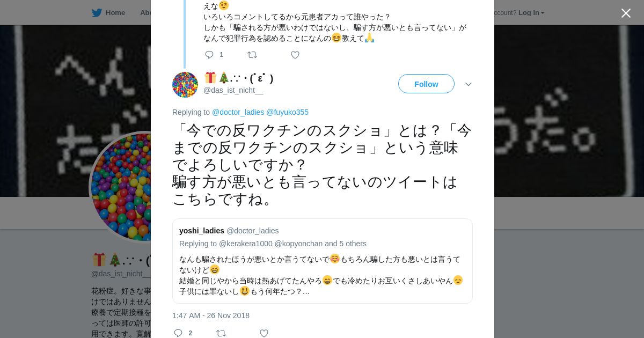Open the @das_ist_nicht__ handle in the tweet header
Viewport: 644px width, 338px height.
233,90
